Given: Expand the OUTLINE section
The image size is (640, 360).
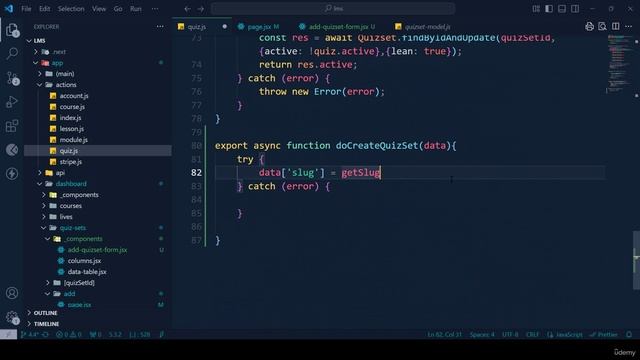Looking at the screenshot, I should [98, 313].
